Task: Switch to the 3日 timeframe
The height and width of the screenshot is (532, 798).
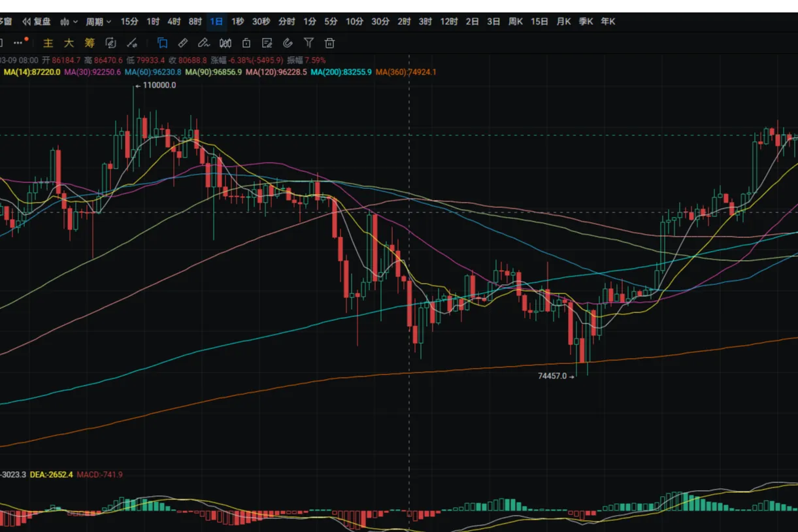Action: tap(493, 22)
